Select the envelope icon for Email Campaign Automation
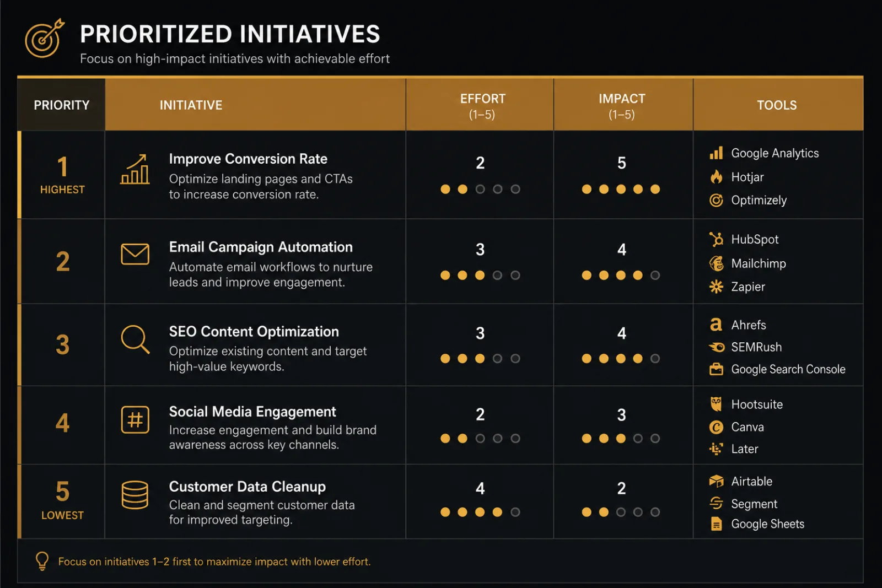The width and height of the screenshot is (882, 588). point(135,254)
